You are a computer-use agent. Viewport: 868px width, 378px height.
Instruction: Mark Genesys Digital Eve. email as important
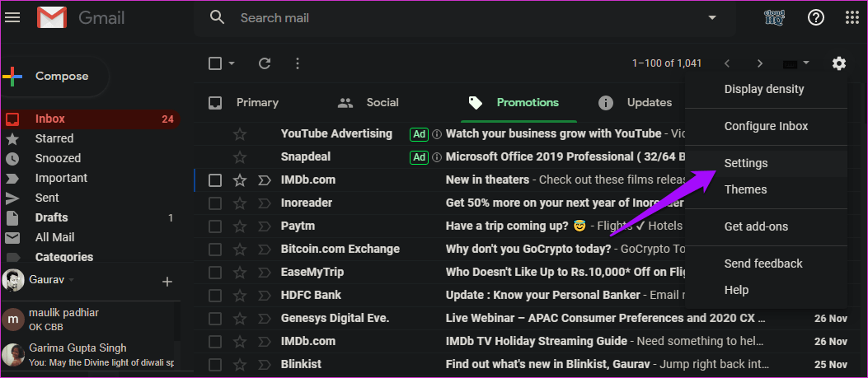265,318
